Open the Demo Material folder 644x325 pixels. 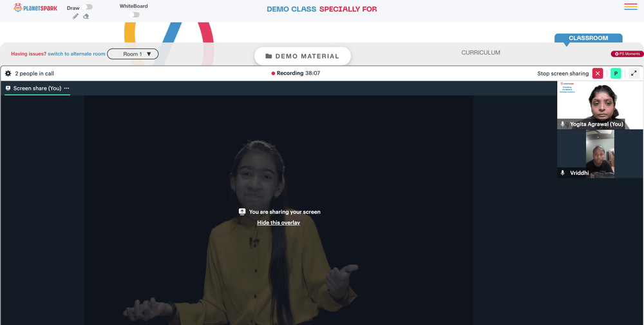(303, 56)
